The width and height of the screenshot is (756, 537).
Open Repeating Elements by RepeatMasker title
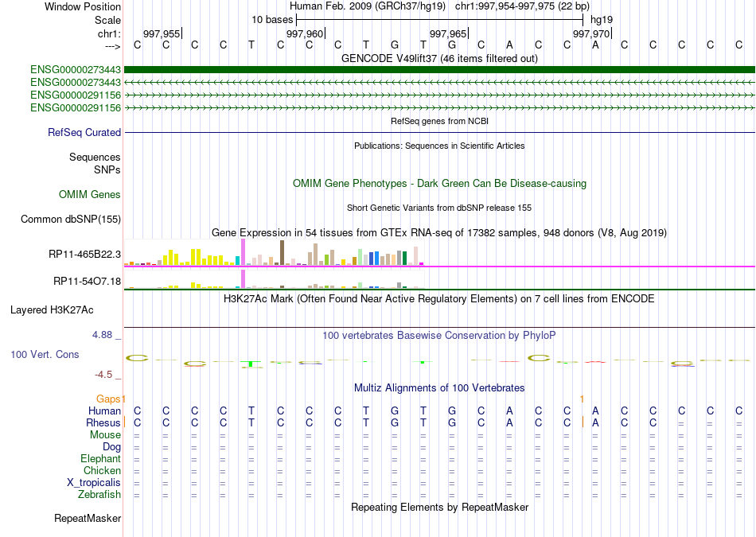pos(439,507)
